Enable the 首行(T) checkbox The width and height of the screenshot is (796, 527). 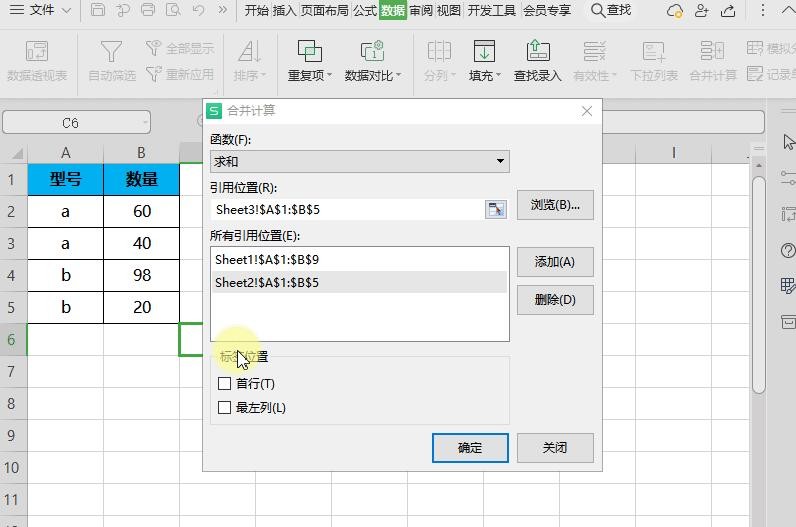click(224, 383)
